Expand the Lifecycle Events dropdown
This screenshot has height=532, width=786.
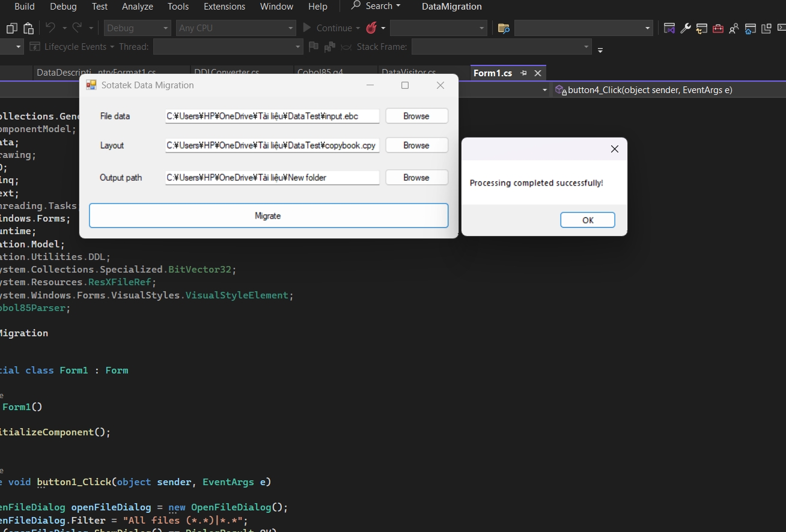click(x=111, y=47)
